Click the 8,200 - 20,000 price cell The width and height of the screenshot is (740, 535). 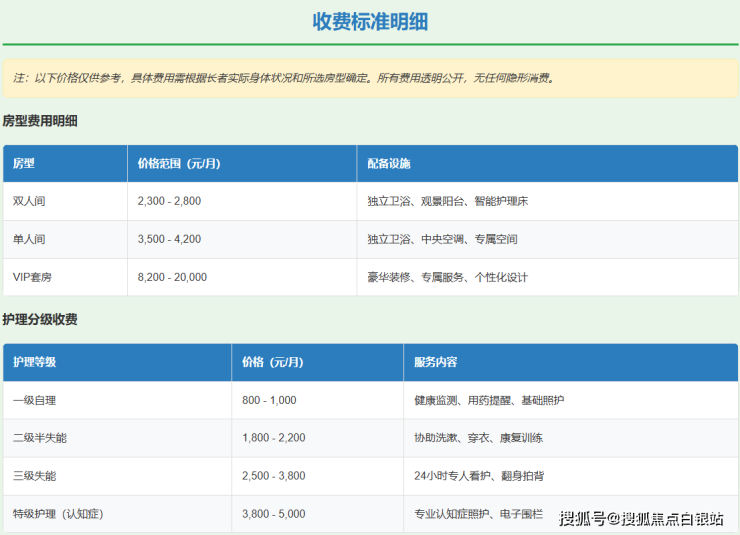tap(172, 277)
